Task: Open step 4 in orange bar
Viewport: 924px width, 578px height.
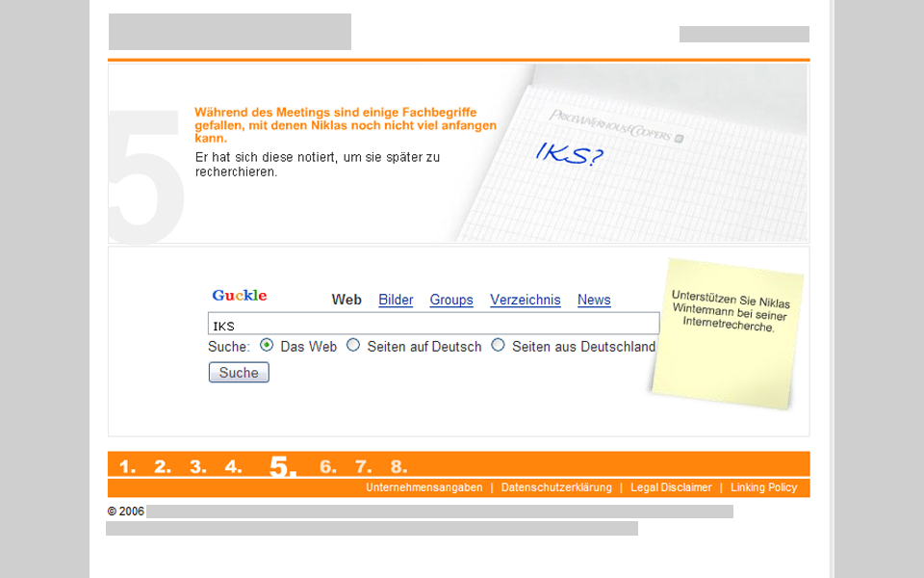Action: coord(234,467)
